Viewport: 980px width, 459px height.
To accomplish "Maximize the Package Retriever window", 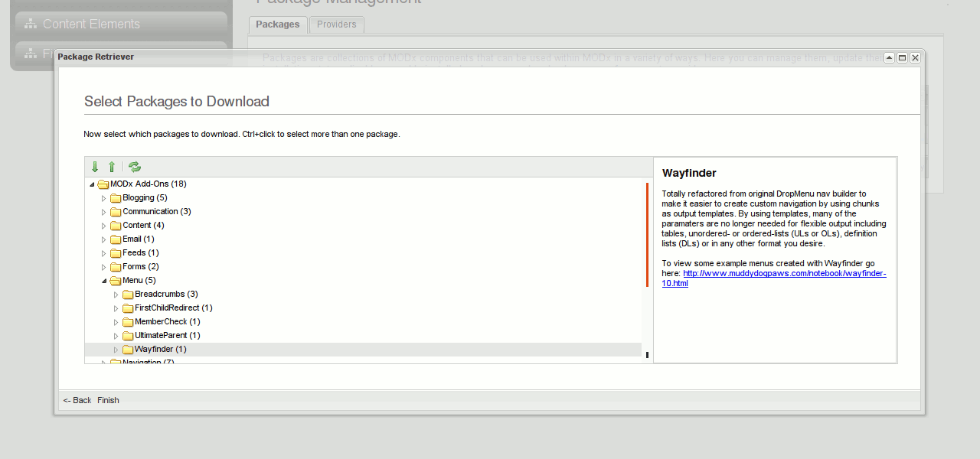I will [x=902, y=57].
